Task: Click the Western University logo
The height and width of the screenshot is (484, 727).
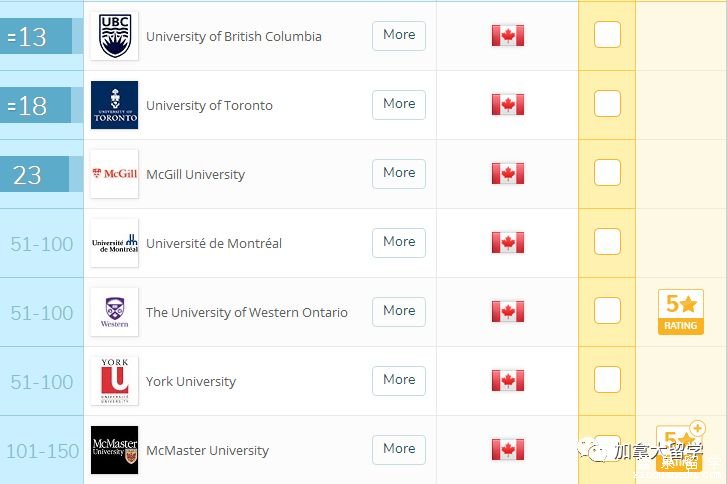Action: point(114,312)
